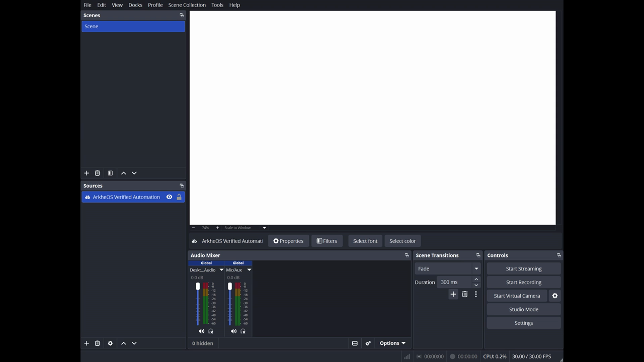Adjust Mic/Aux volume slider
The image size is (644, 362).
tap(230, 304)
